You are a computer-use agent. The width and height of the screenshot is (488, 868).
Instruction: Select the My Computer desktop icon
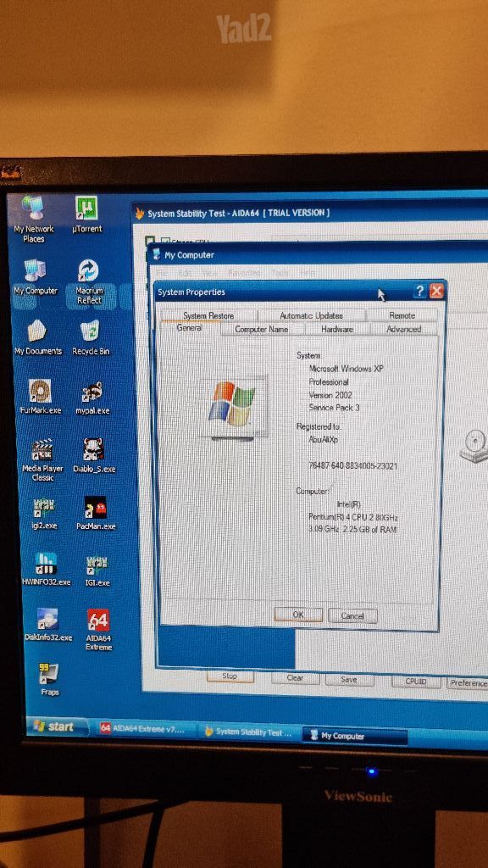35,277
